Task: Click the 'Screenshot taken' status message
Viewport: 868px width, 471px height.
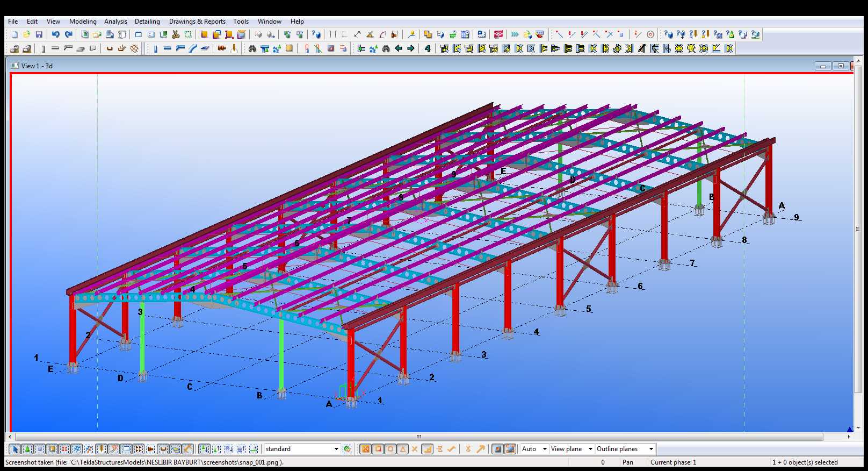Action: pos(144,462)
